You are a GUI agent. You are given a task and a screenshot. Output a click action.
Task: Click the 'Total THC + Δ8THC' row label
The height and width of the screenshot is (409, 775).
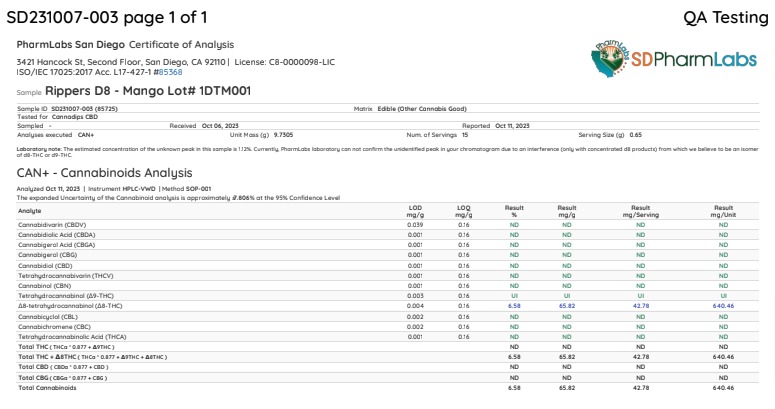(x=92, y=357)
